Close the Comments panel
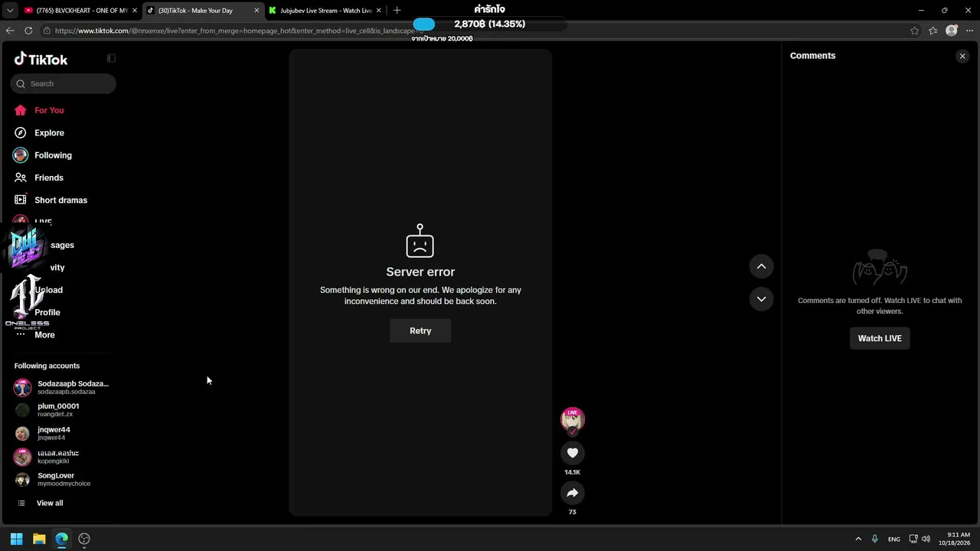 962,56
